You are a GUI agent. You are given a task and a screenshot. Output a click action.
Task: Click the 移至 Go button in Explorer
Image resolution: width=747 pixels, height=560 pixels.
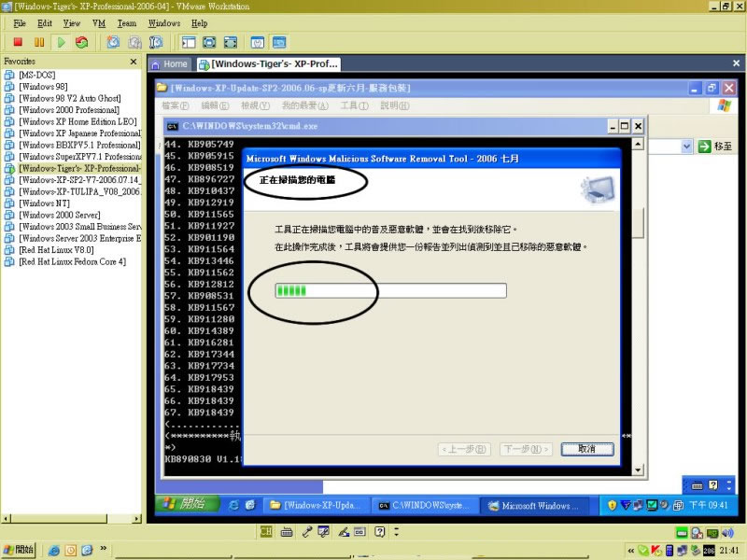(x=714, y=147)
